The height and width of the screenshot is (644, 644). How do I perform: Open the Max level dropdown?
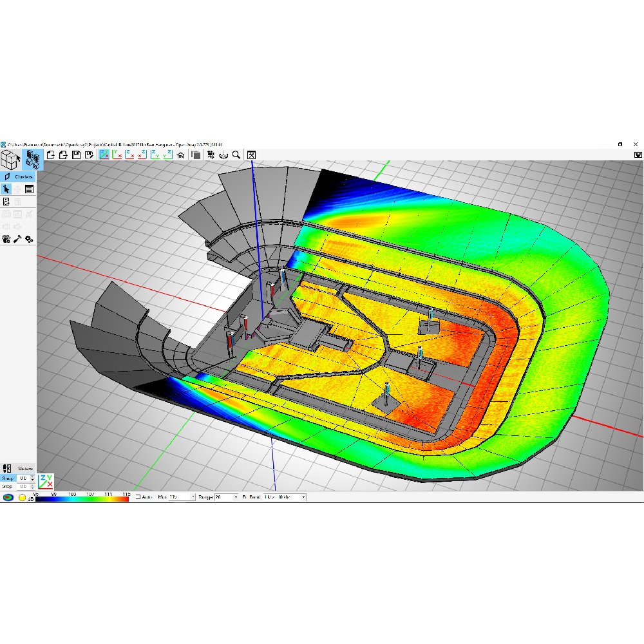(x=193, y=497)
